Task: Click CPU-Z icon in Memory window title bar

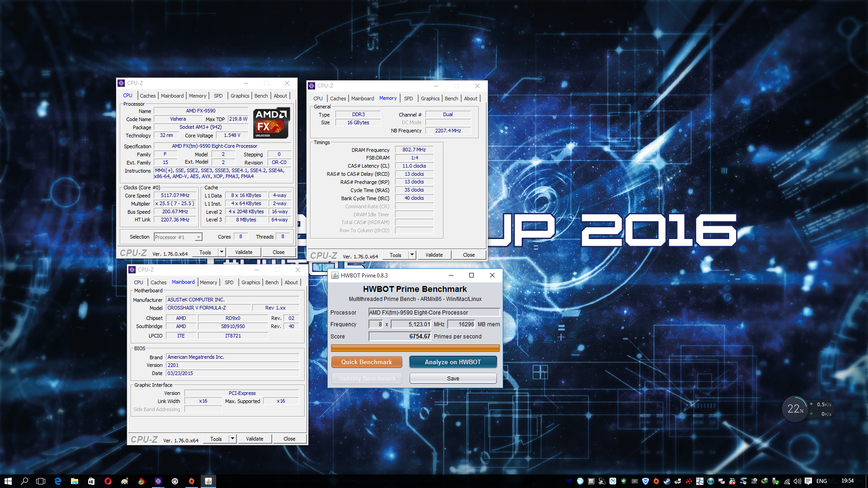Action: point(311,86)
